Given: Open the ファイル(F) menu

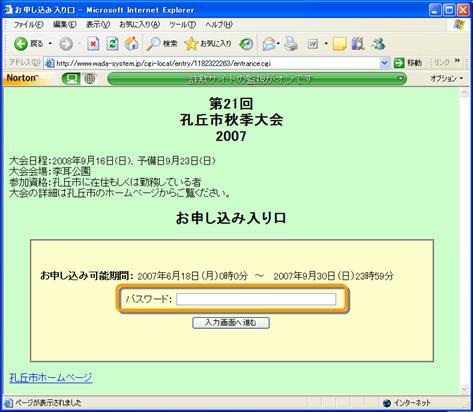Looking at the screenshot, I should point(28,25).
